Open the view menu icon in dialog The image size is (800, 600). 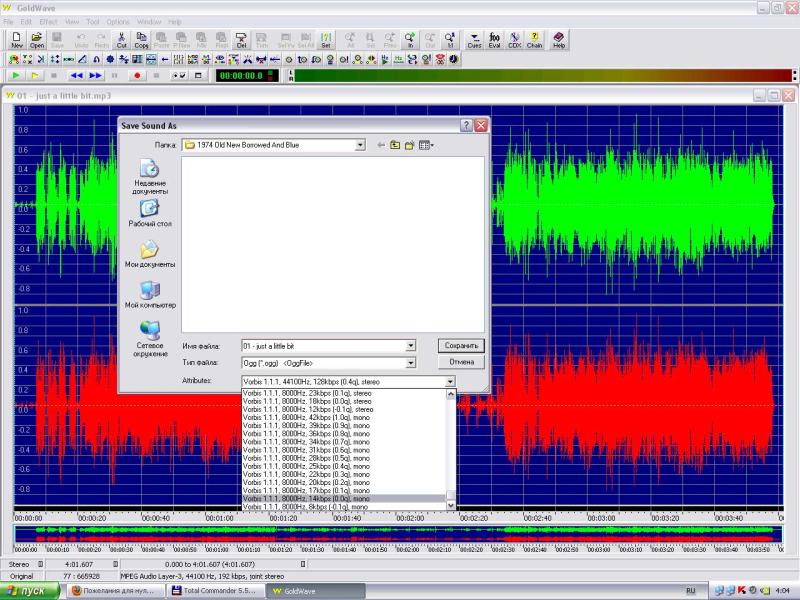tap(426, 145)
